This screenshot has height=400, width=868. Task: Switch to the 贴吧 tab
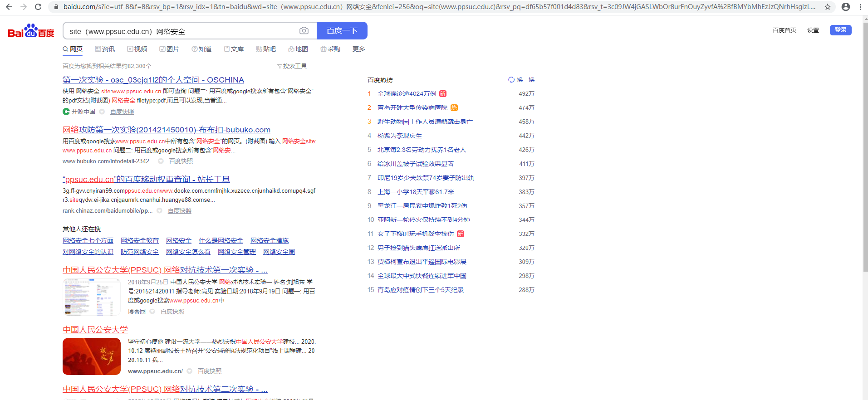[266, 49]
